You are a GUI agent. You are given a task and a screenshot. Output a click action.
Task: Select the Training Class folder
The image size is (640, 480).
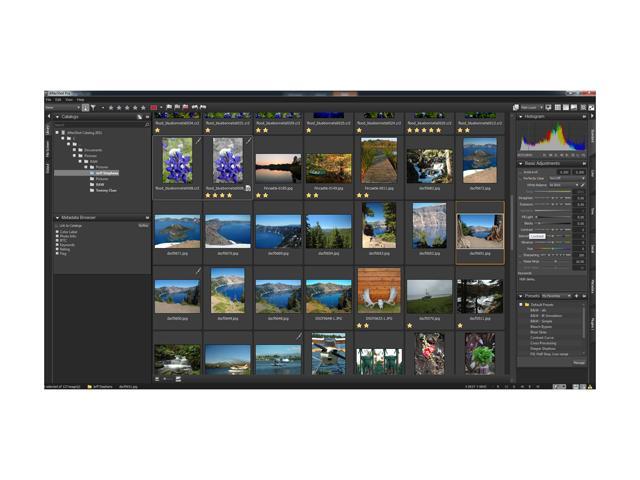click(x=103, y=190)
